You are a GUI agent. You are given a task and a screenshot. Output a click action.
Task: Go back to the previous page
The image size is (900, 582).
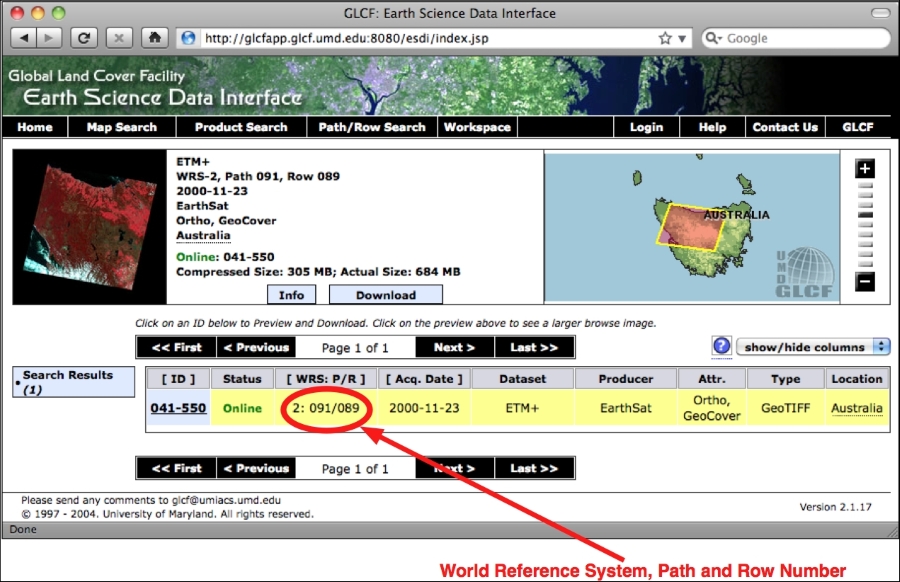point(25,37)
